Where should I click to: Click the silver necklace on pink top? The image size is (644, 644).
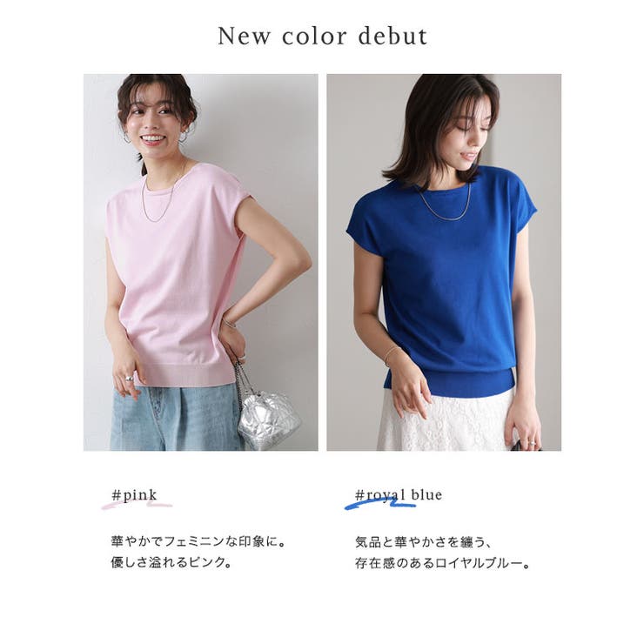164,193
